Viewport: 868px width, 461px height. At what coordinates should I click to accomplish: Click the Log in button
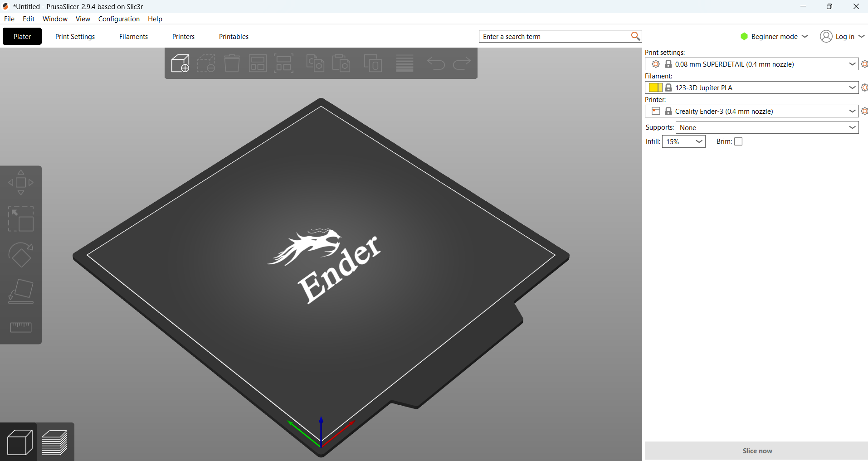coord(843,36)
